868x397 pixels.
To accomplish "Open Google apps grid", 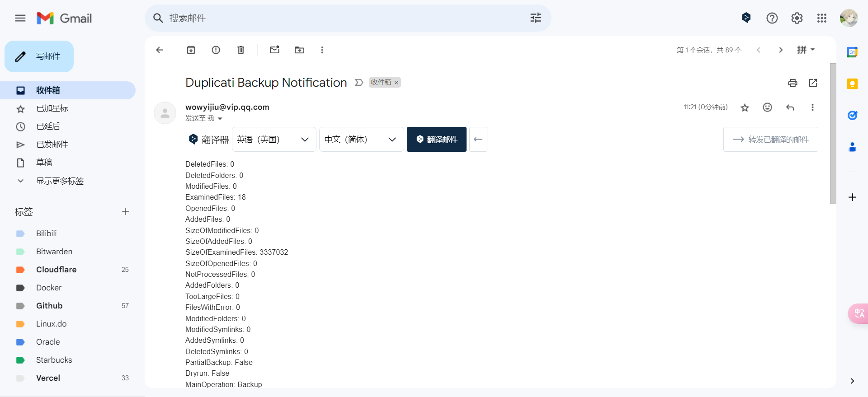I will 822,18.
